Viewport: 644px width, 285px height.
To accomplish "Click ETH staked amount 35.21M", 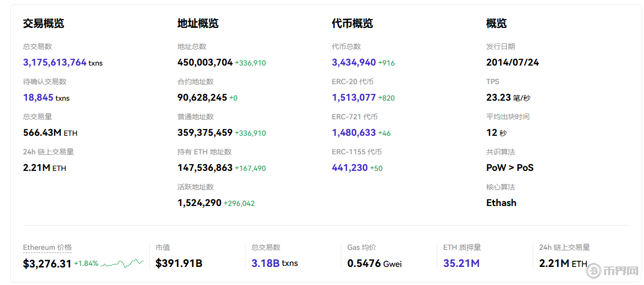I will pos(461,263).
